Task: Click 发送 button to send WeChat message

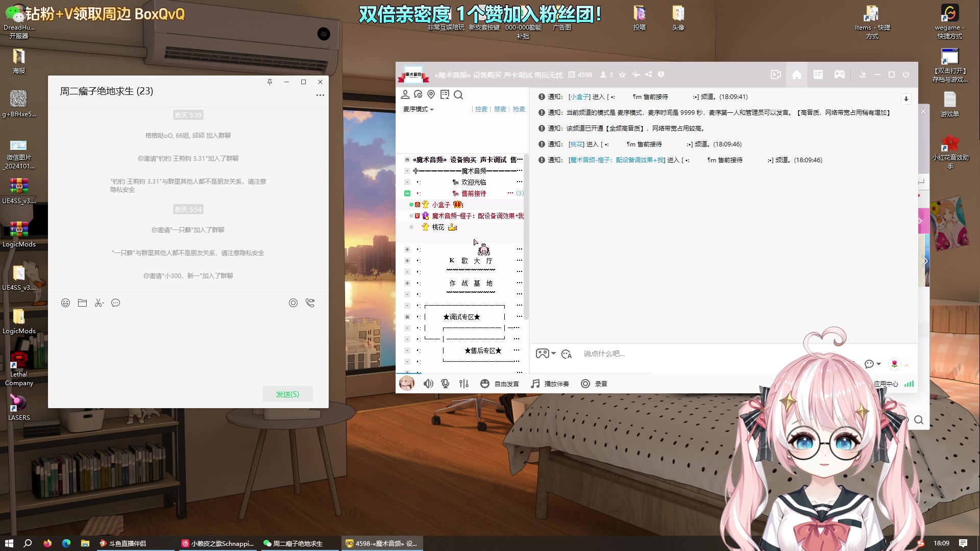Action: pyautogui.click(x=287, y=394)
